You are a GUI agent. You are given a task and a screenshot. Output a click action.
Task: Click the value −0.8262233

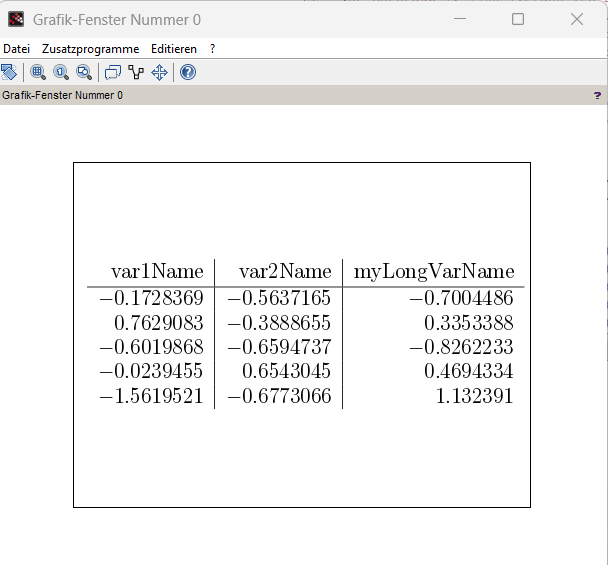pyautogui.click(x=461, y=347)
